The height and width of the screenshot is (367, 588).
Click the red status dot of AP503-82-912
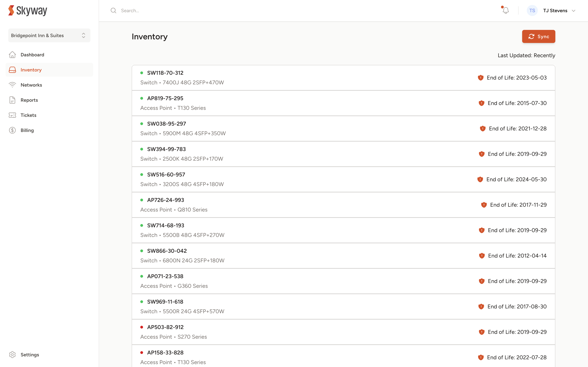142,327
